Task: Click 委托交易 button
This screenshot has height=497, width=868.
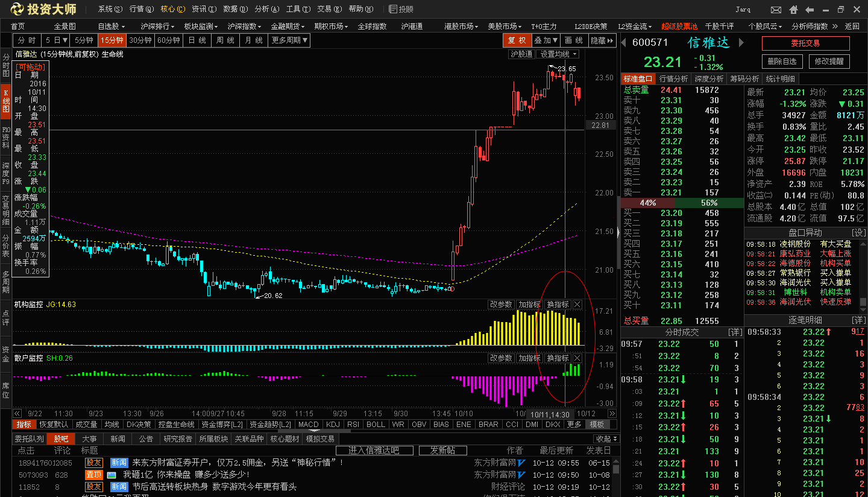Action: point(805,43)
